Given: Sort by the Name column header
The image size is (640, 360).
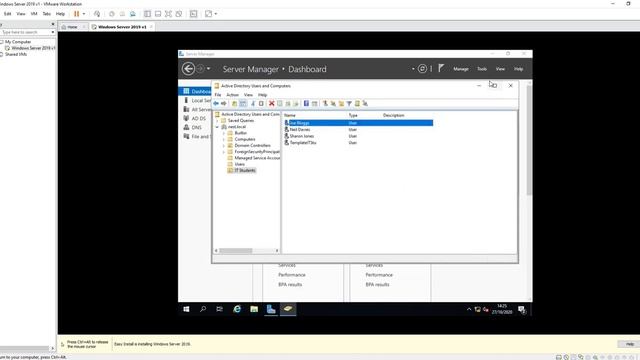Looking at the screenshot, I should 290,115.
